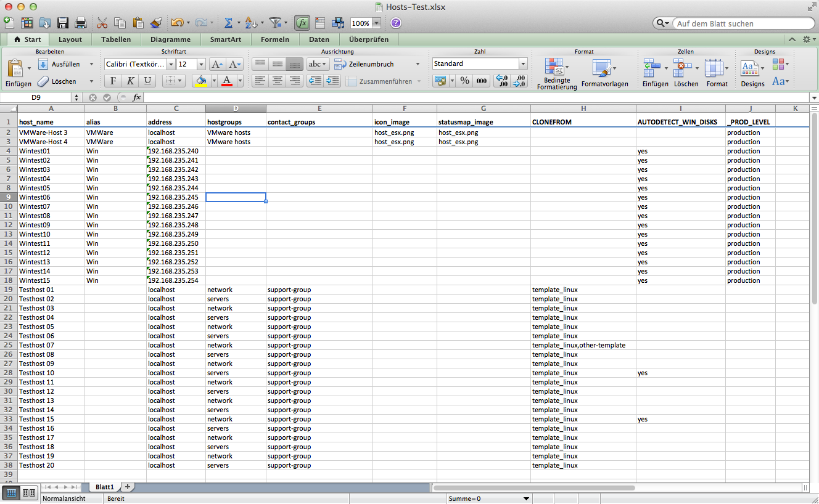Switch to page layout view button in status bar
819x504 pixels.
point(29,492)
